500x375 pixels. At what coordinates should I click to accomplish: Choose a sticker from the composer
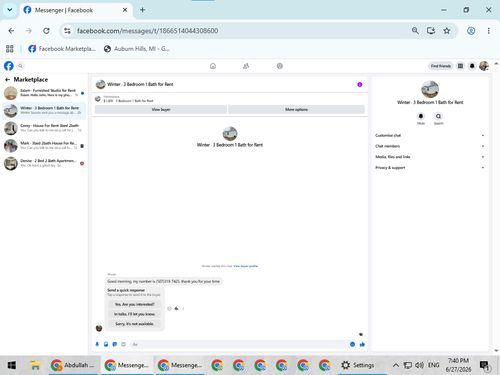(x=115, y=344)
